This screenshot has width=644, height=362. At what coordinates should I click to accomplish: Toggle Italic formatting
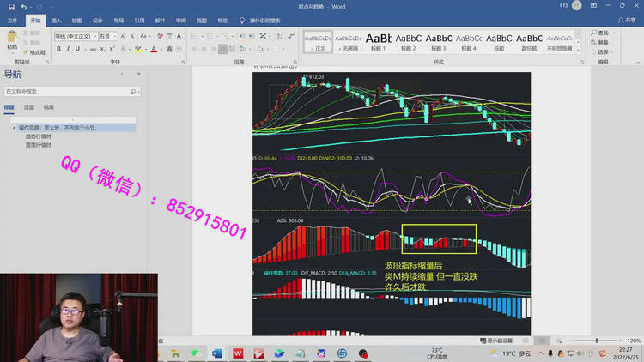pyautogui.click(x=68, y=49)
